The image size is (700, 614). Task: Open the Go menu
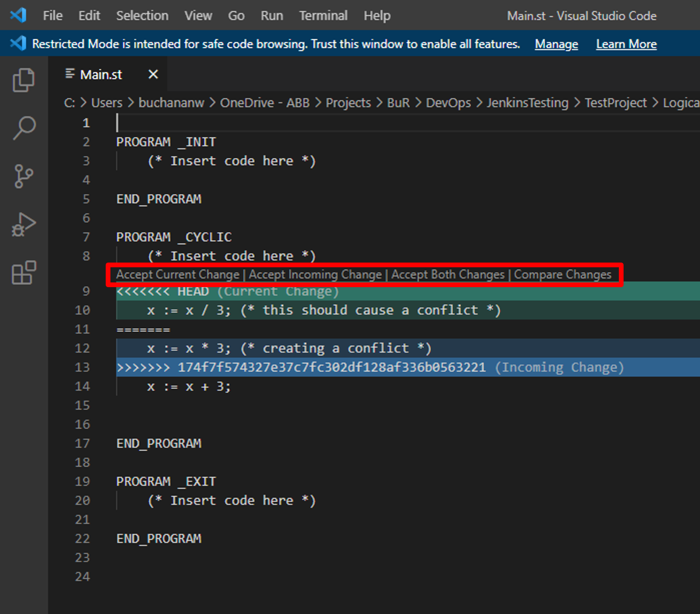coord(236,16)
